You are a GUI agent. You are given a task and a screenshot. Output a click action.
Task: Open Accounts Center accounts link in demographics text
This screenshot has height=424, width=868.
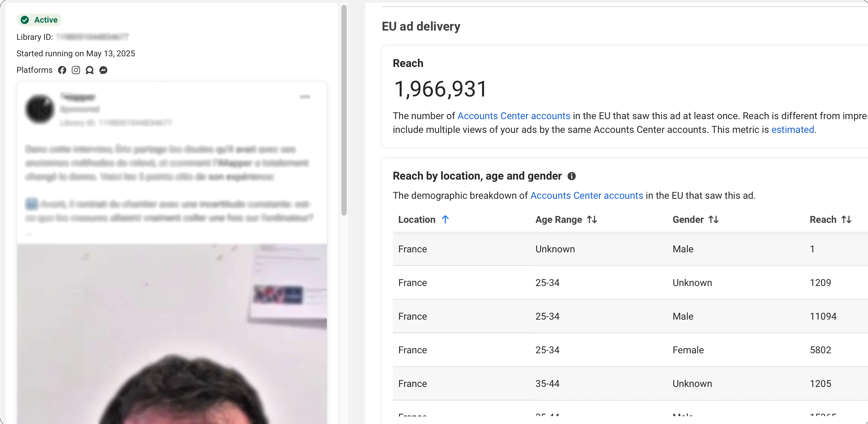[x=587, y=195]
